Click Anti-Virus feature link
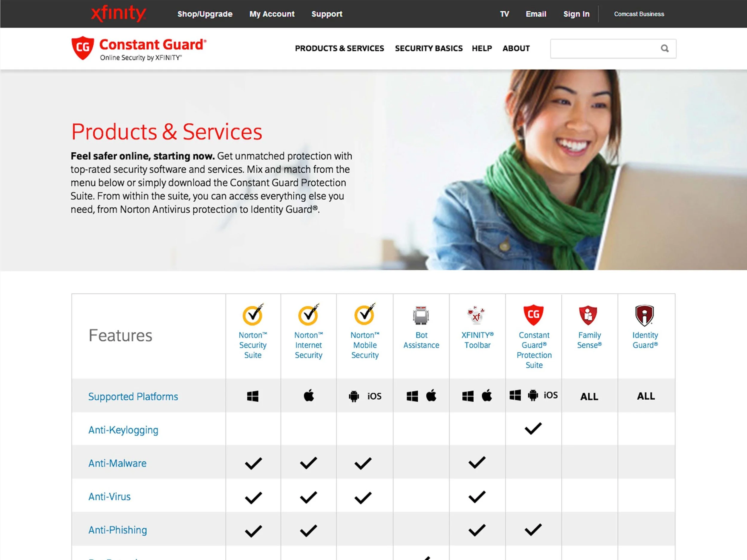 click(109, 497)
